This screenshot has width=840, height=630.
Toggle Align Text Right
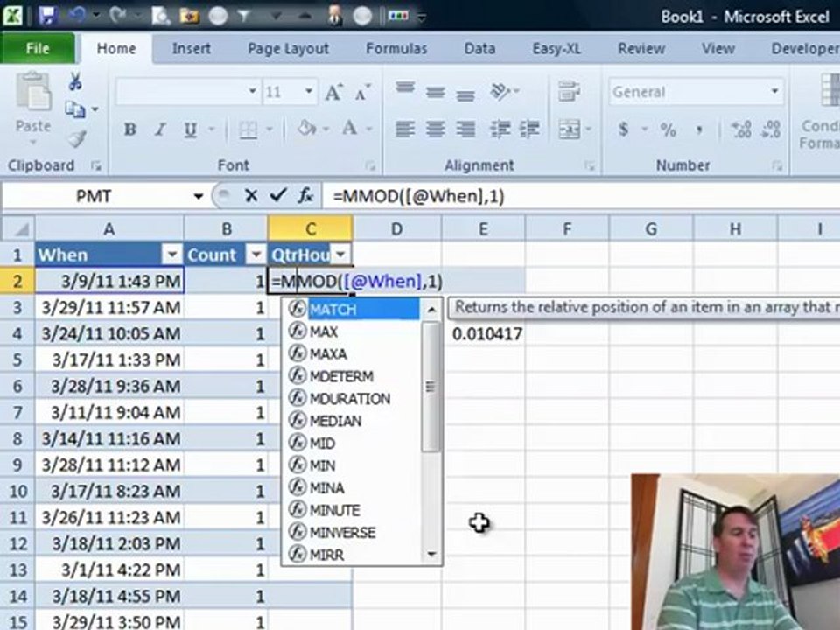(x=465, y=129)
